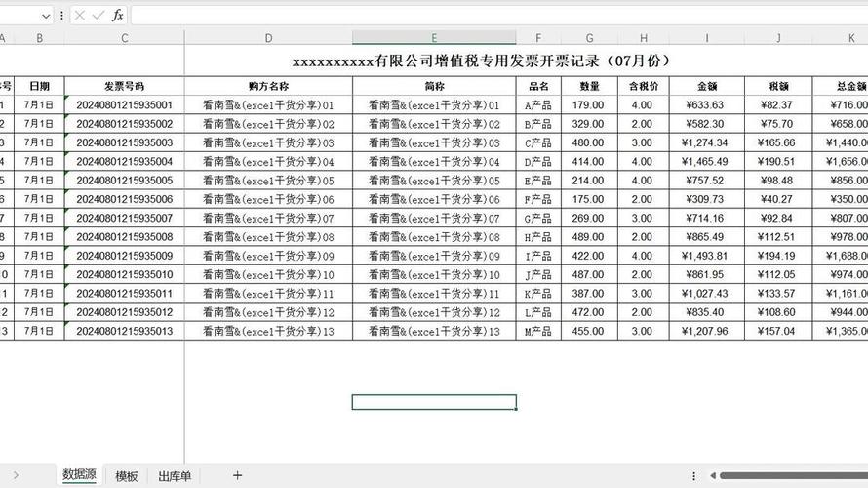This screenshot has width=868, height=488.
Task: Click the 简称 cell ending in 03
Action: coord(434,142)
